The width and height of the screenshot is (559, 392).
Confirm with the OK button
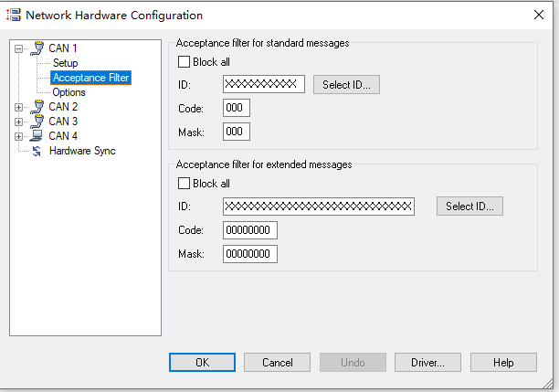point(202,363)
